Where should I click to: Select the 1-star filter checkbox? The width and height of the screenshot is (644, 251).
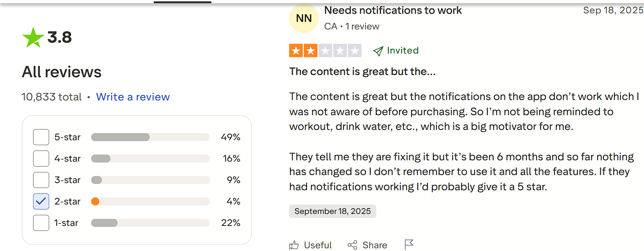point(41,223)
